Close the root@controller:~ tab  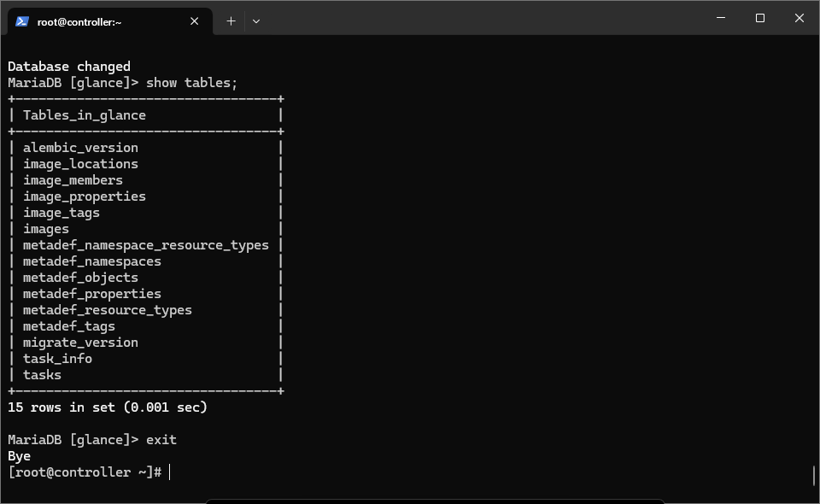[194, 21]
